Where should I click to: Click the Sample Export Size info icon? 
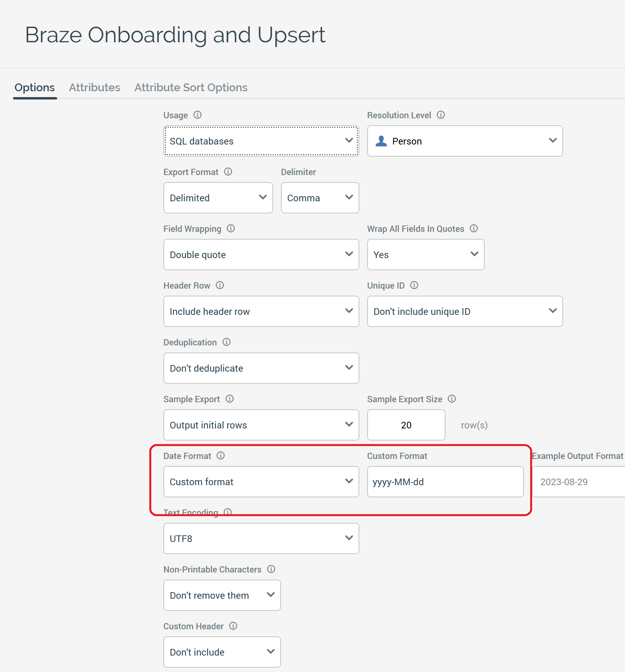click(452, 399)
